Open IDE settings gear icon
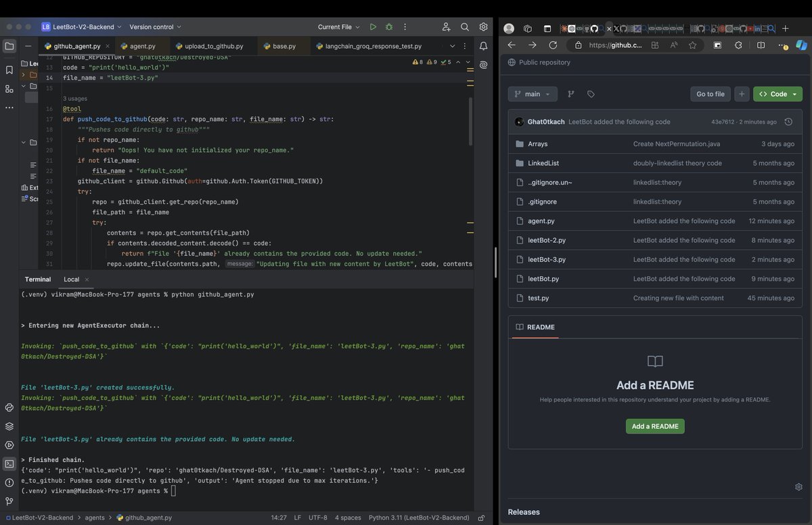The image size is (812, 525). click(483, 27)
